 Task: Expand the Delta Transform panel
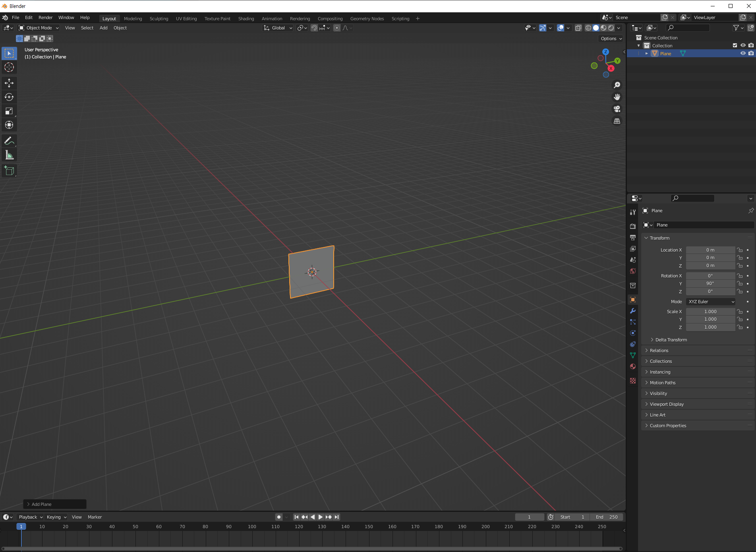pos(671,340)
